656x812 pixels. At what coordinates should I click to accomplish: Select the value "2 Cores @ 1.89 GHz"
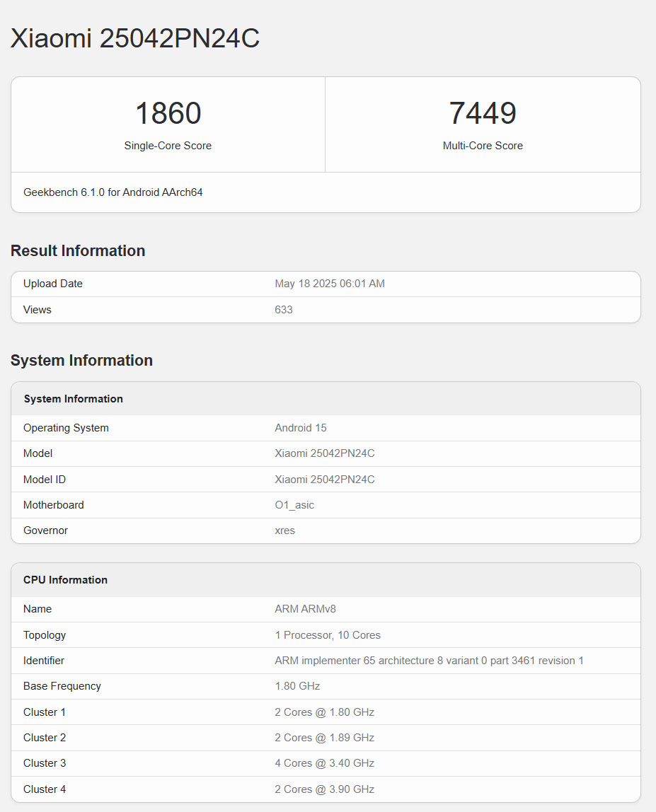click(324, 738)
